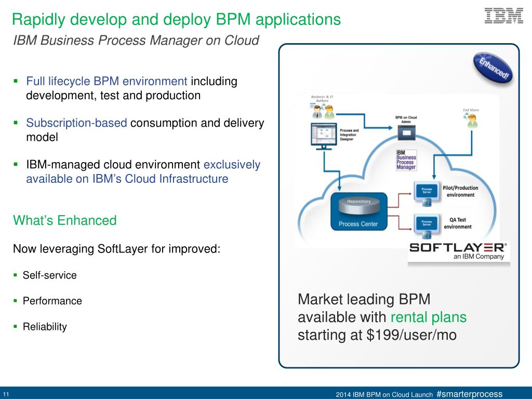
Task: Click the Pilot/Production environment label
Action: point(460,191)
